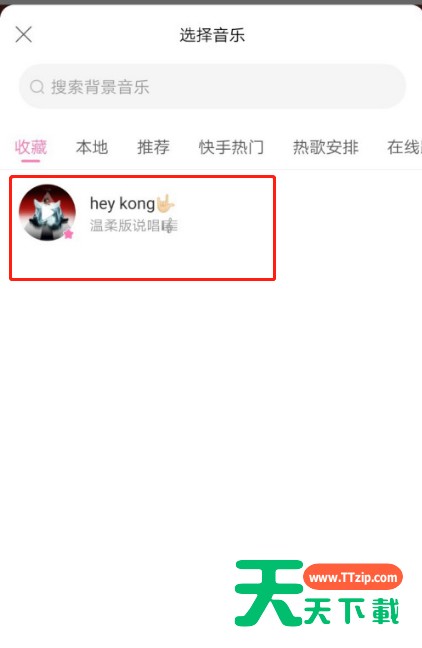
Task: Close the music selection panel
Action: pos(24,34)
